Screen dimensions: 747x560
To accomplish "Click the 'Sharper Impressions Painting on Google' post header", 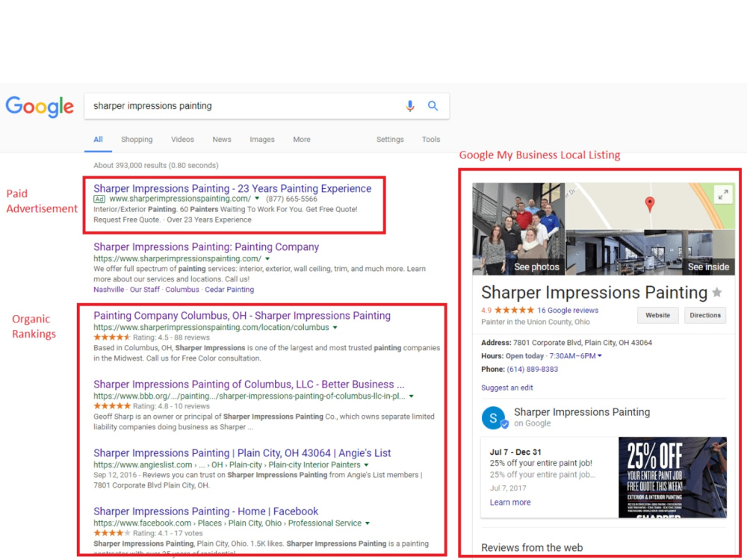I will pyautogui.click(x=582, y=417).
